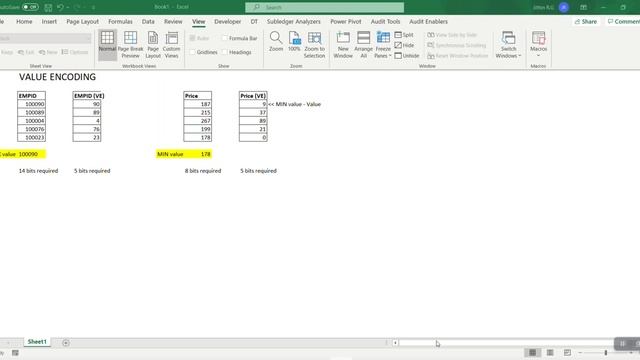The image size is (640, 360).
Task: Select '<< MIN value - Value' note
Action: 294,104
